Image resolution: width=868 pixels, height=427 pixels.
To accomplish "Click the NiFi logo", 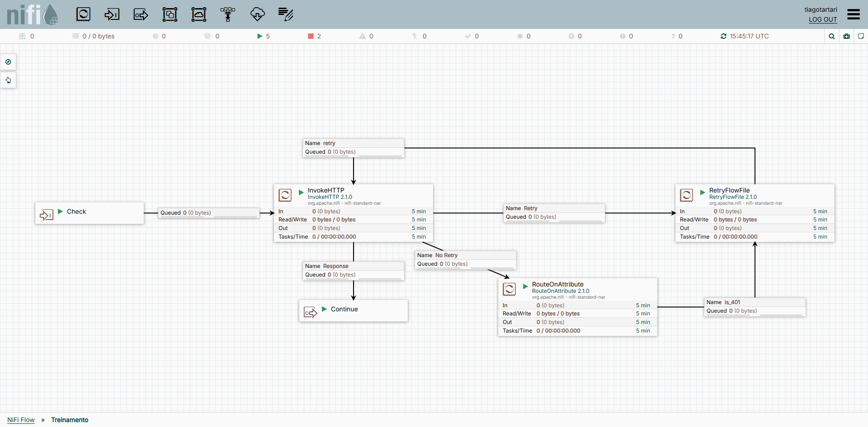I will pos(33,14).
